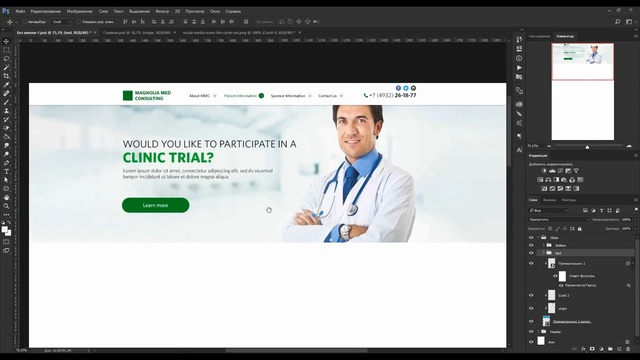Click the navigator preview thumbnail
640x360 pixels.
point(582,92)
